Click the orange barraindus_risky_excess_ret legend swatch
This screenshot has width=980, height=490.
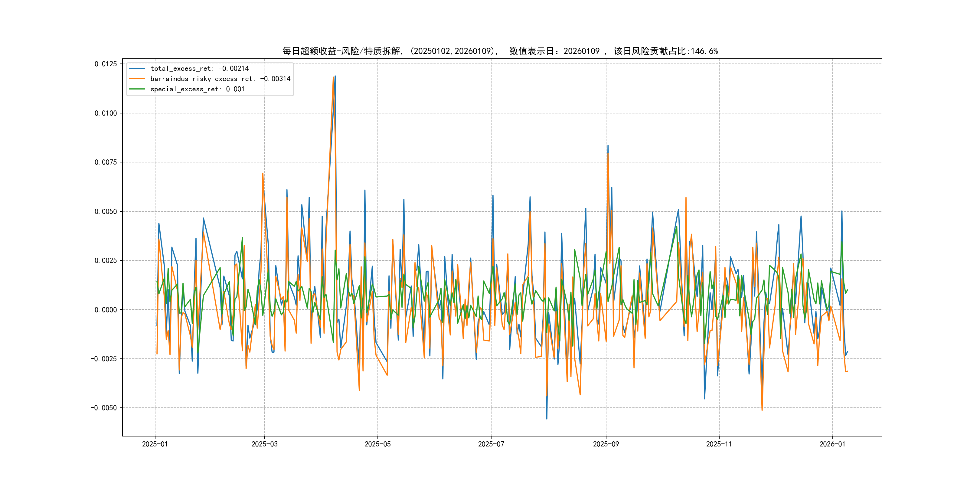click(x=137, y=79)
